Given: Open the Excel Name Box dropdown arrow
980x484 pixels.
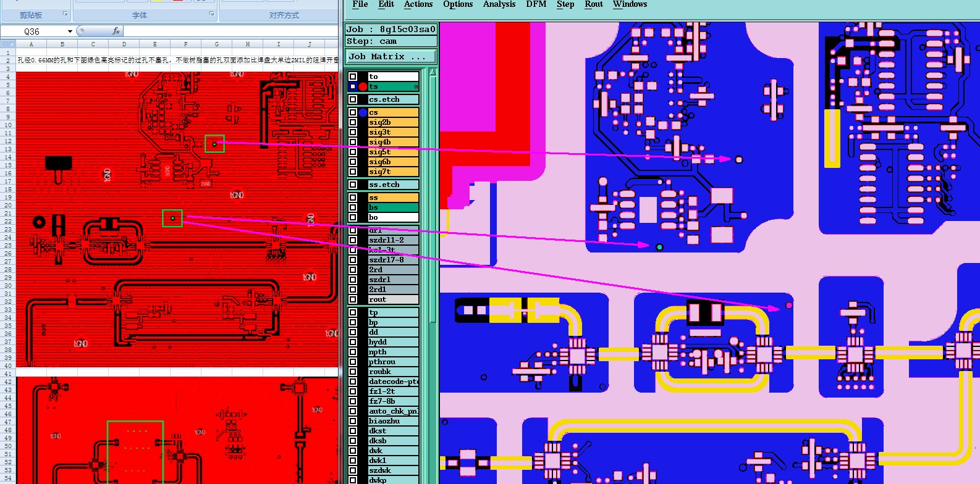Looking at the screenshot, I should coord(70,31).
